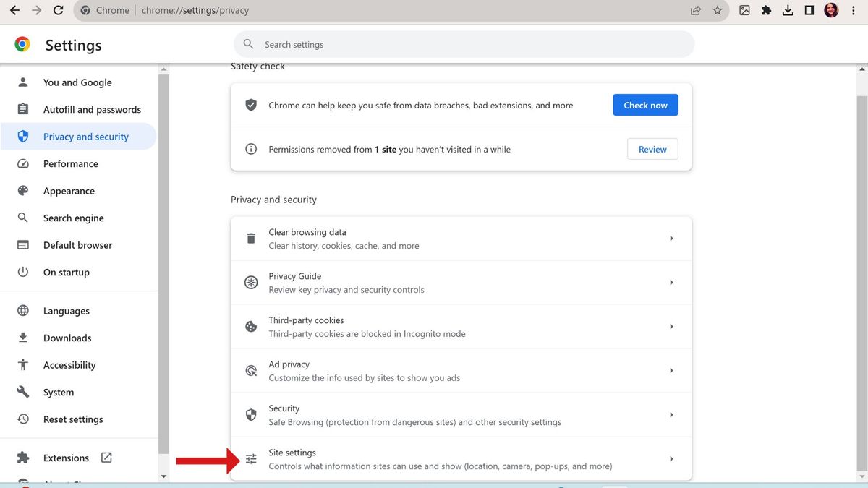Click the Privacy Guide compass icon

click(250, 282)
